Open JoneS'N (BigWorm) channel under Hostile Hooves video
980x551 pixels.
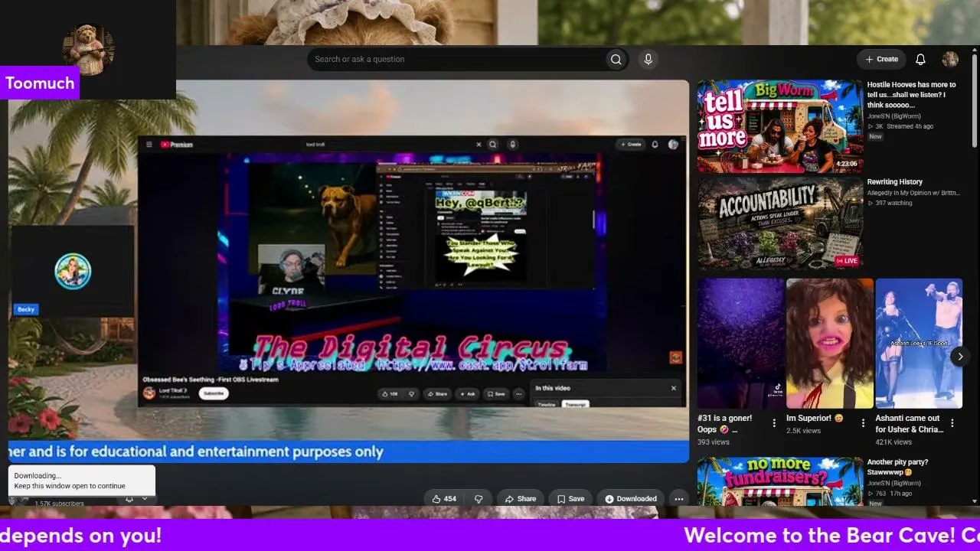[x=894, y=116]
